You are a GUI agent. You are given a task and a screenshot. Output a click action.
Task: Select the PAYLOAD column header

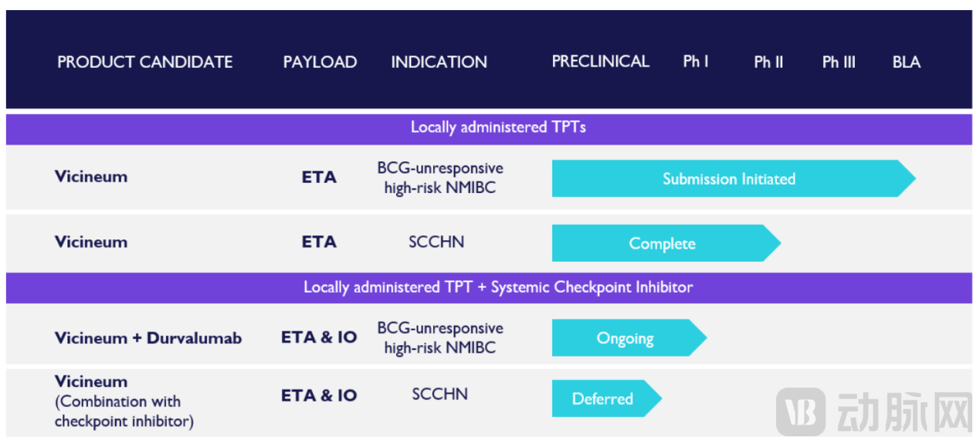(x=320, y=62)
